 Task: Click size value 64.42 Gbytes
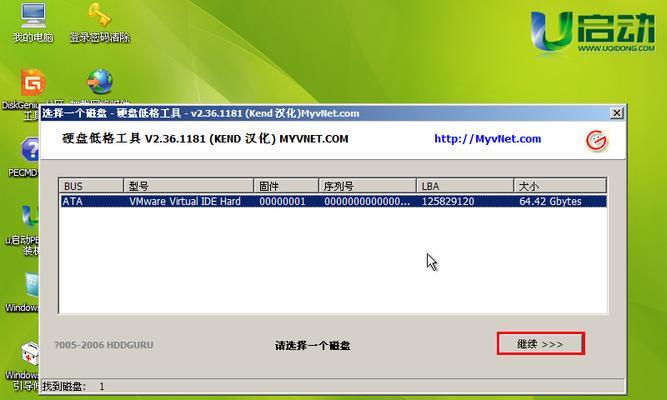pos(550,201)
